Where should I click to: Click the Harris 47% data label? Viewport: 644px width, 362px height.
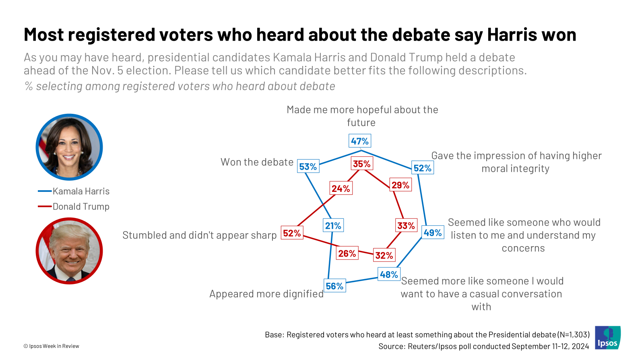tap(359, 141)
